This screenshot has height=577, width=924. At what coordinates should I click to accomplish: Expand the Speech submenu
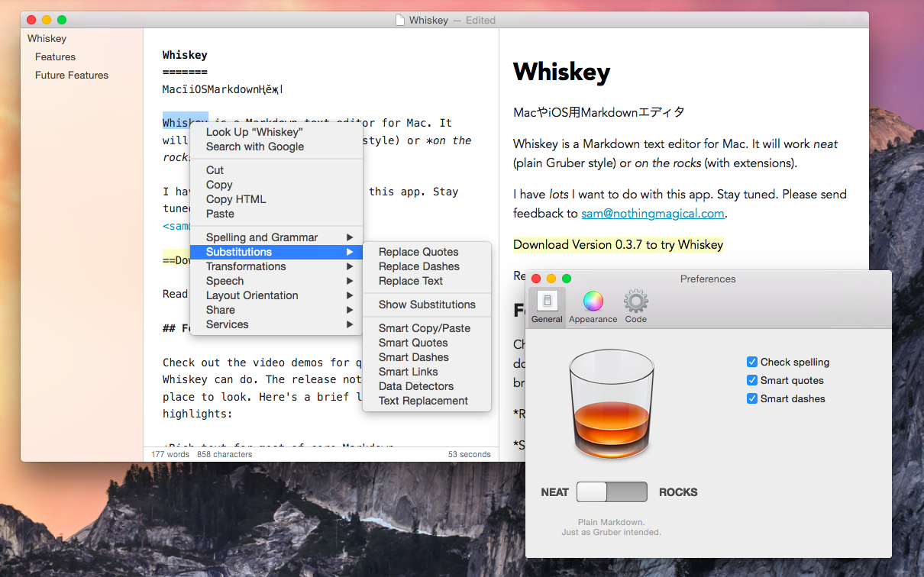(x=276, y=281)
